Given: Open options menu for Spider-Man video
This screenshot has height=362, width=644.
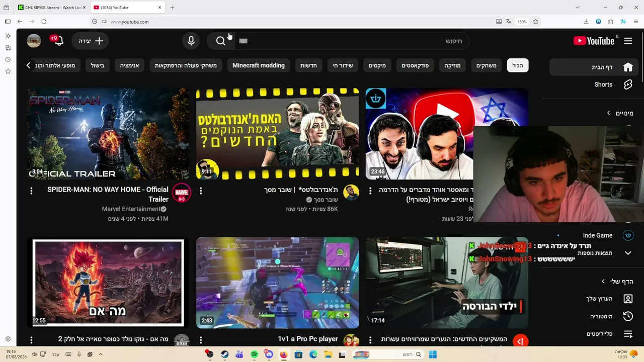Looking at the screenshot, I should (x=31, y=191).
